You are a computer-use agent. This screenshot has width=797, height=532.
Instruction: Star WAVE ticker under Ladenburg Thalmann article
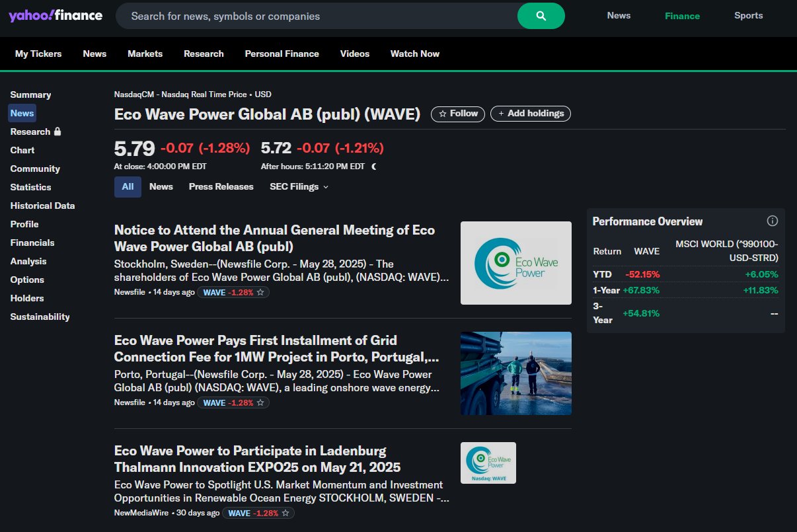pos(286,513)
